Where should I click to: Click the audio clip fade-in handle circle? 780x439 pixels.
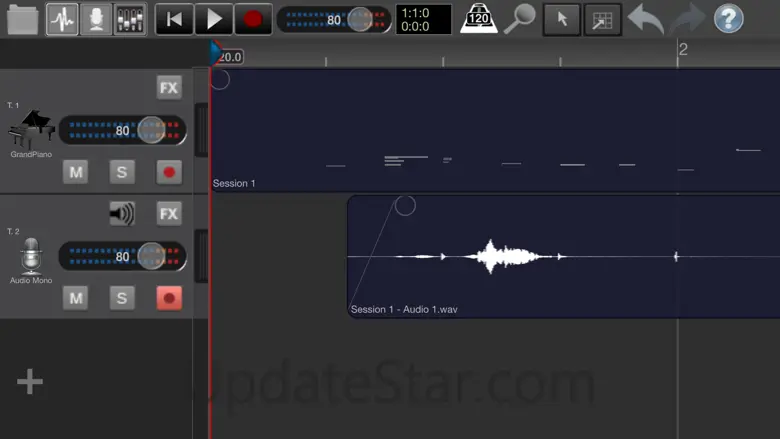[405, 205]
